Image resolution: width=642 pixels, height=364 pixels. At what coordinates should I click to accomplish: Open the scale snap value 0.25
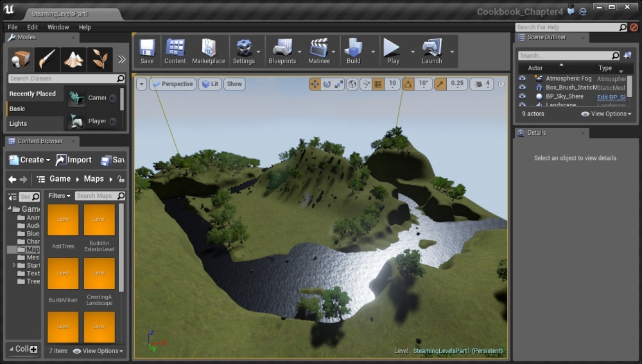click(457, 83)
